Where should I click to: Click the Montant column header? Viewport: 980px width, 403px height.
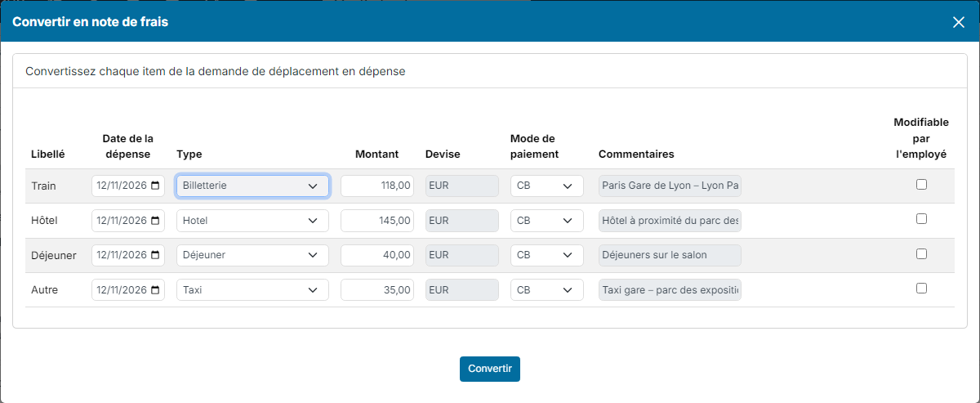[377, 154]
